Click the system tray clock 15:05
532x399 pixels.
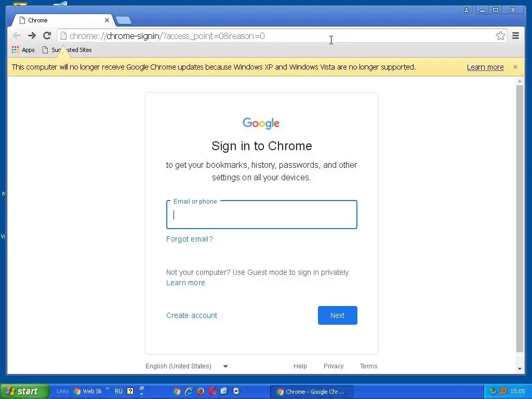(x=518, y=392)
